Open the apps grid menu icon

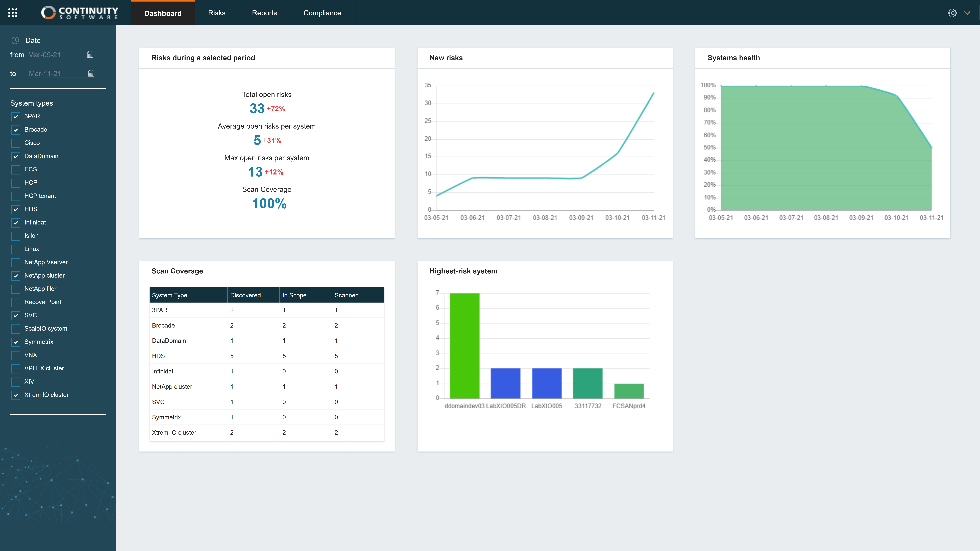[x=13, y=13]
